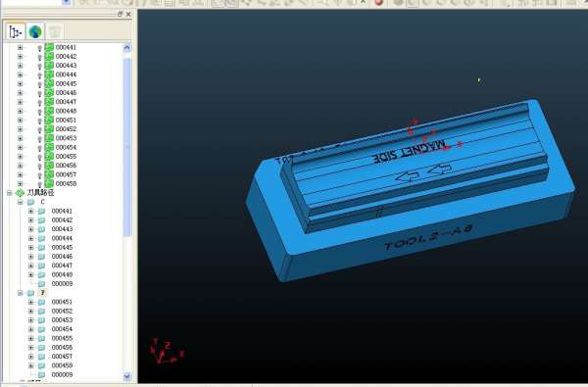The height and width of the screenshot is (387, 588).
Task: Select label 000457 in the lower folder group
Action: (x=62, y=357)
